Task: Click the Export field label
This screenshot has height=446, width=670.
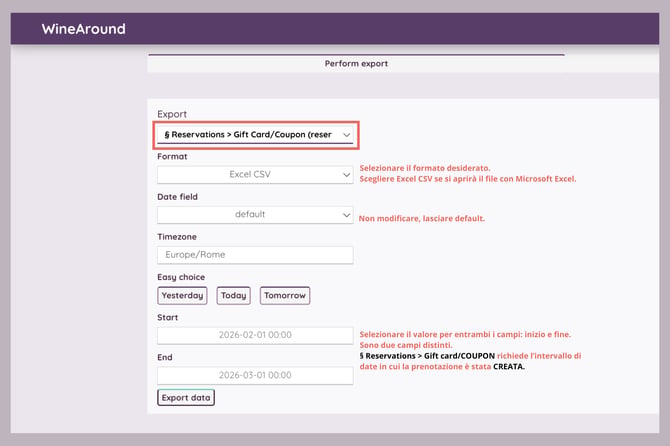Action: click(172, 114)
